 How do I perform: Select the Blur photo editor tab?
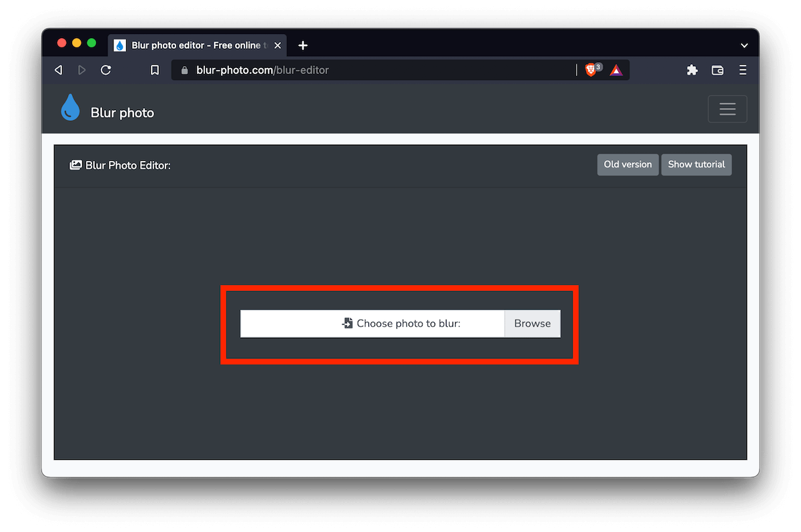[x=198, y=45]
